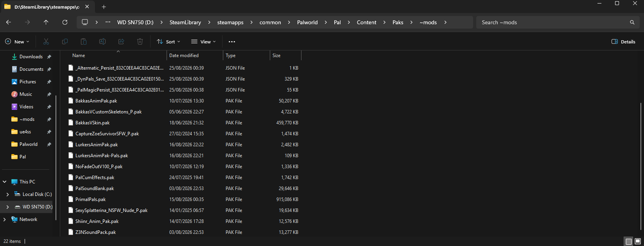Open the Sort dropdown menu
Image resolution: width=644 pixels, height=246 pixels.
(x=169, y=41)
